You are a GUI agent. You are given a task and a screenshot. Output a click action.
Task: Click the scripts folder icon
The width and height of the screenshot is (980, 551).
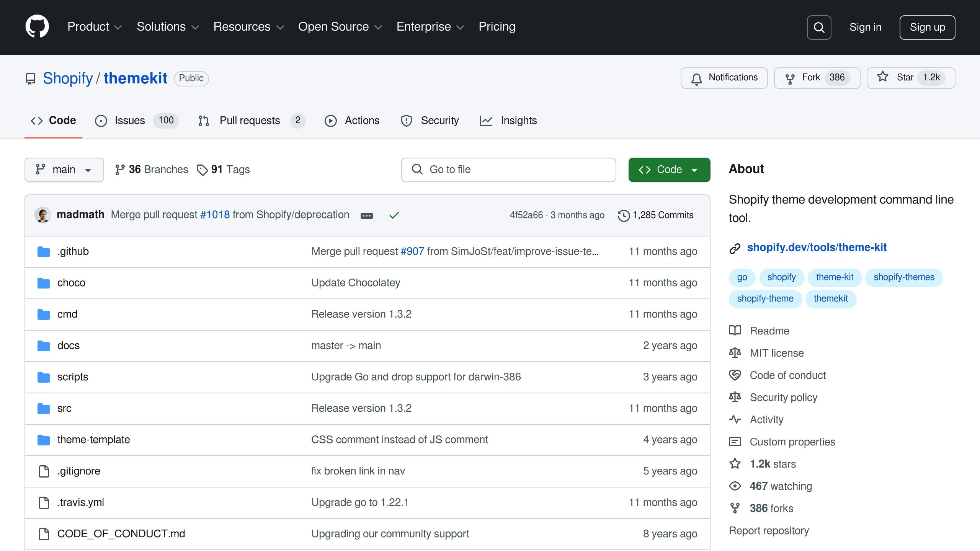click(44, 377)
